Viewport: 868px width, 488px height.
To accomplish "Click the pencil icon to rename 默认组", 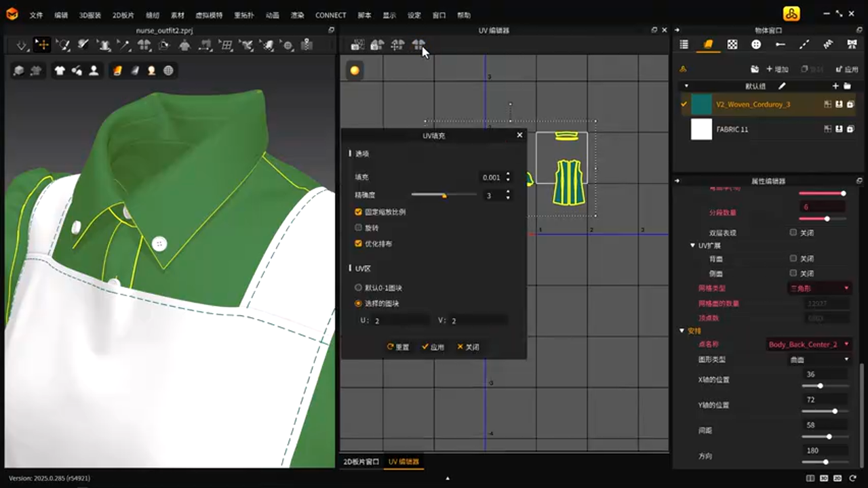I will pyautogui.click(x=782, y=86).
